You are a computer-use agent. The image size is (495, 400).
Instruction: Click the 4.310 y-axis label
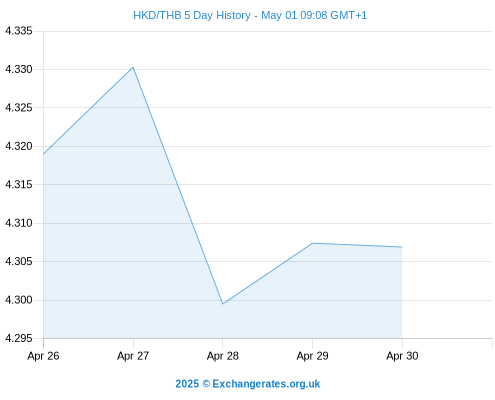pyautogui.click(x=19, y=223)
